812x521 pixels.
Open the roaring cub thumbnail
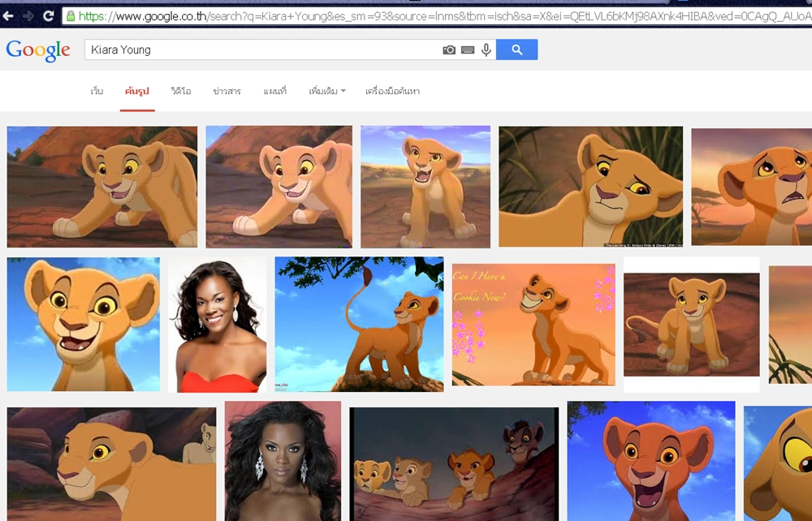(x=425, y=187)
